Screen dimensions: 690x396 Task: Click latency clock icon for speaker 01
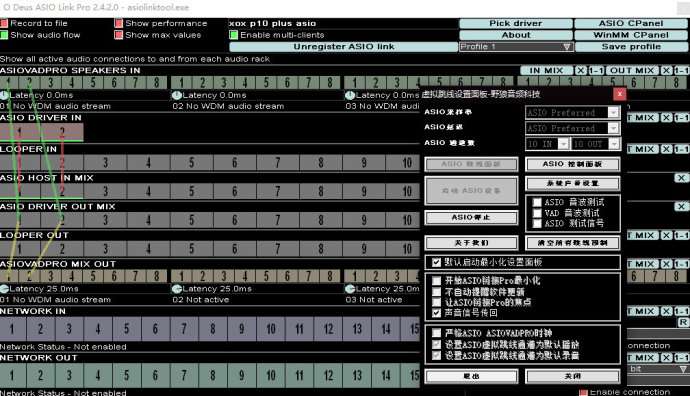click(x=4, y=95)
